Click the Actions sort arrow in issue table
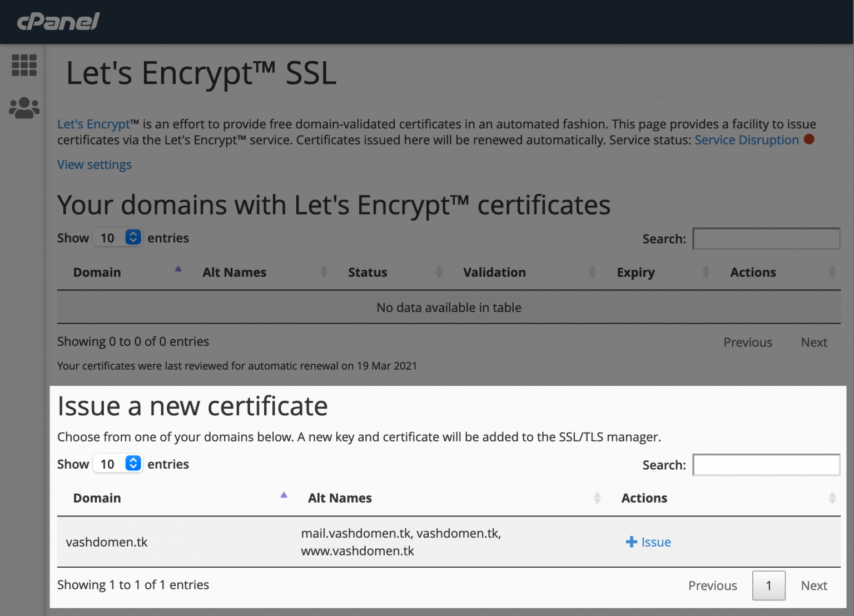The width and height of the screenshot is (854, 616). (x=832, y=498)
